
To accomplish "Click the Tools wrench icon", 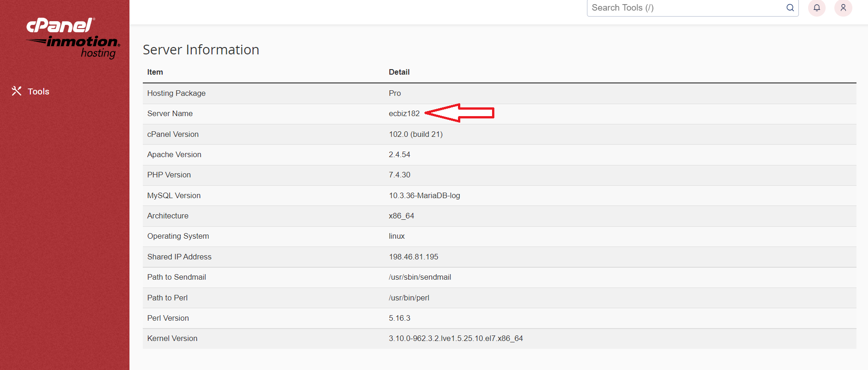I will pos(17,91).
